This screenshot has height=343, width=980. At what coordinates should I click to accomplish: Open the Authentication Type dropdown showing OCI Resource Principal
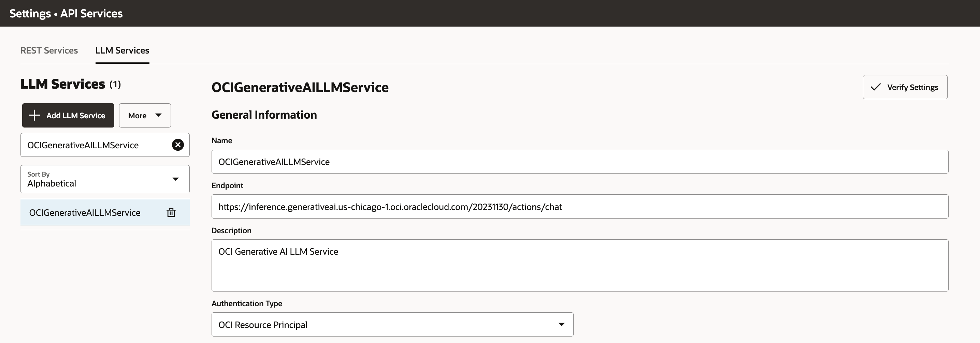pyautogui.click(x=392, y=324)
